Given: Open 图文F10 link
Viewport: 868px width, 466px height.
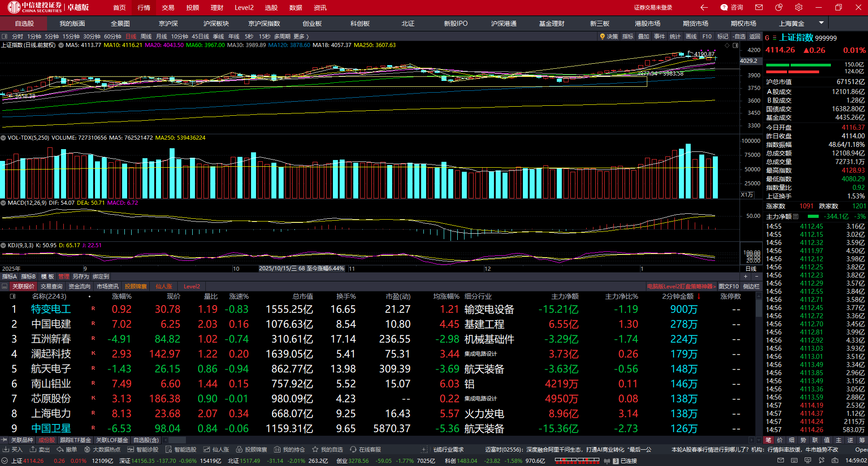Looking at the screenshot, I should 729,287.
